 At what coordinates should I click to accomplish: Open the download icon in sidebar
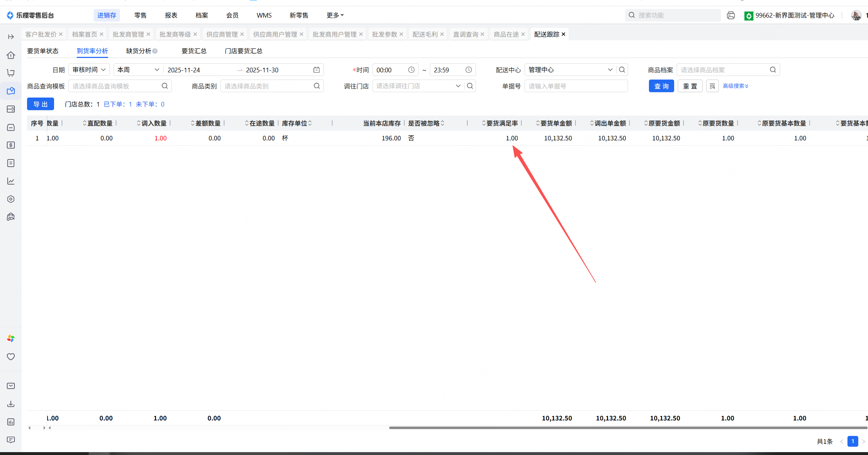pos(11,404)
